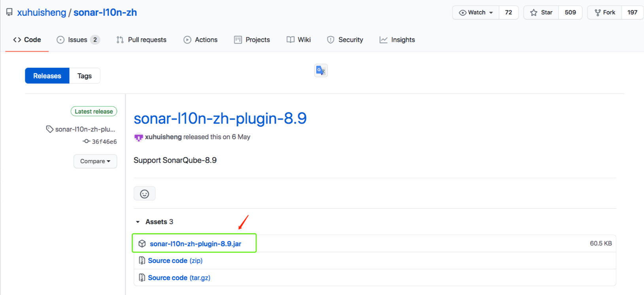
Task: View the 509 stargazers count
Action: (x=570, y=12)
